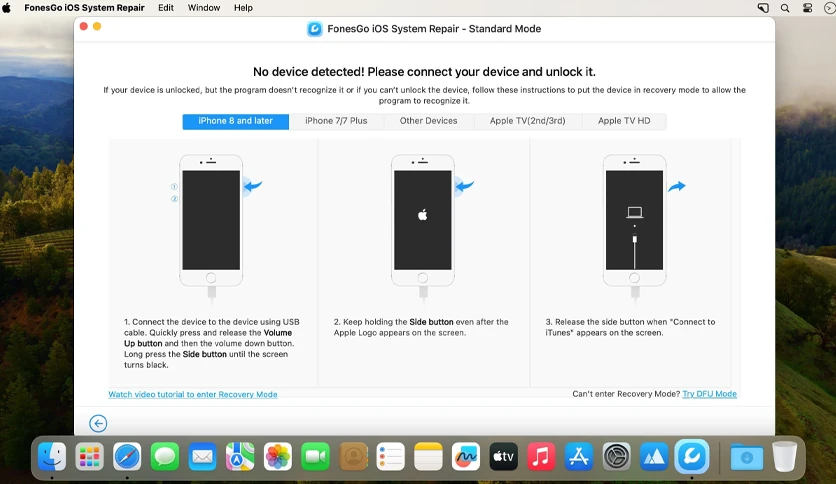Image resolution: width=836 pixels, height=484 pixels.
Task: Open Launchpad from the dock
Action: click(x=90, y=457)
